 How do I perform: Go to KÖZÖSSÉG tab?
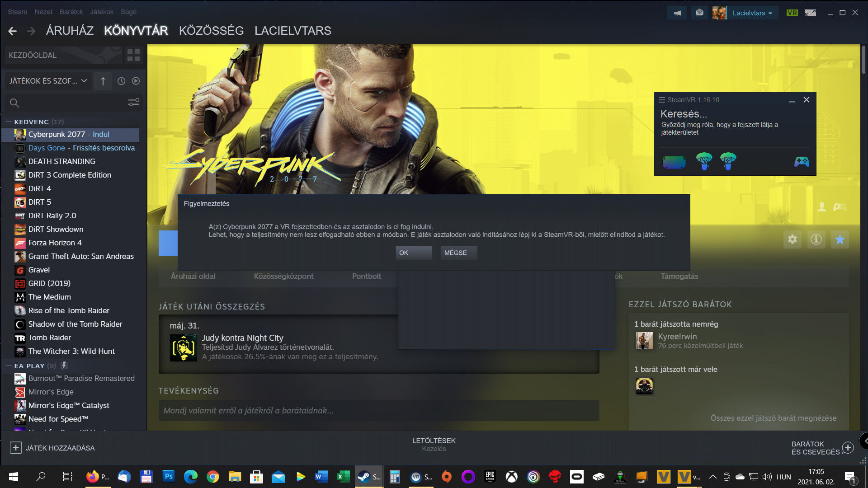[211, 31]
